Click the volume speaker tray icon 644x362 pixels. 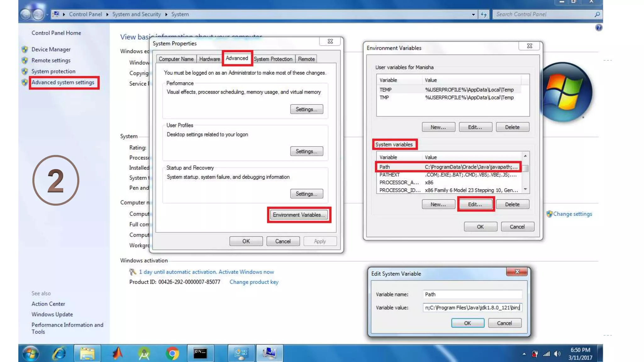[x=557, y=354]
